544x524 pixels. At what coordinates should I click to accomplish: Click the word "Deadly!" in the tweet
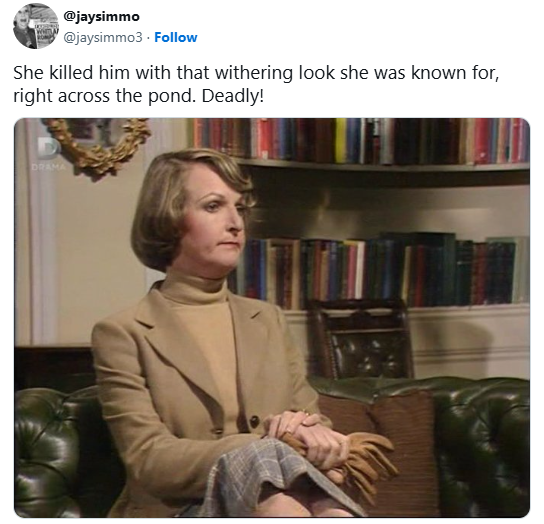click(x=233, y=96)
